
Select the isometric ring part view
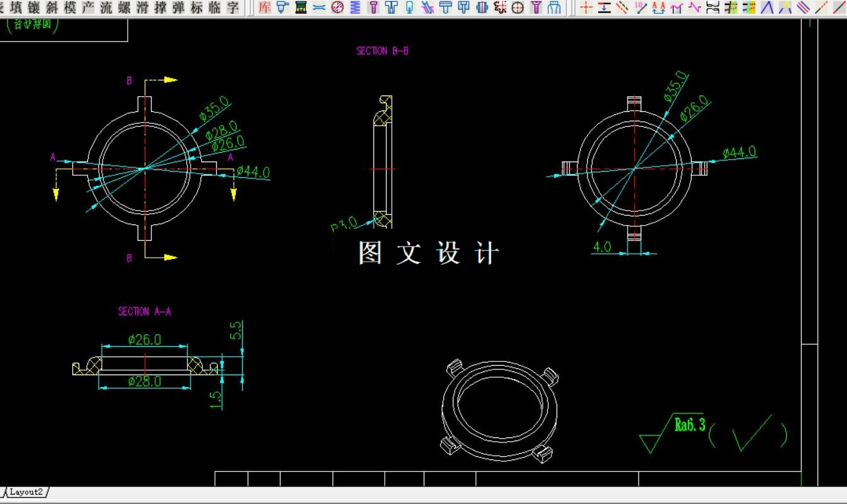click(x=501, y=411)
